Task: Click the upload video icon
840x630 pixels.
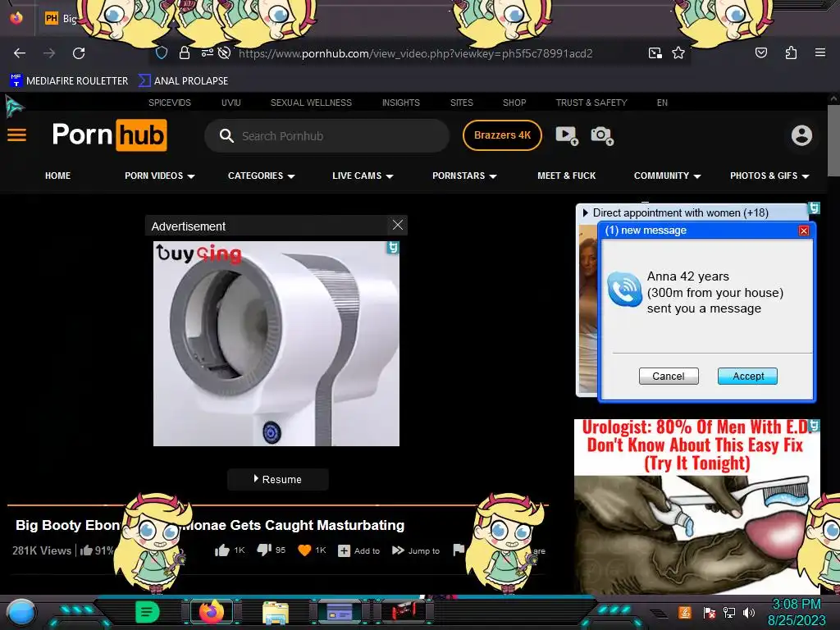Action: coord(566,135)
